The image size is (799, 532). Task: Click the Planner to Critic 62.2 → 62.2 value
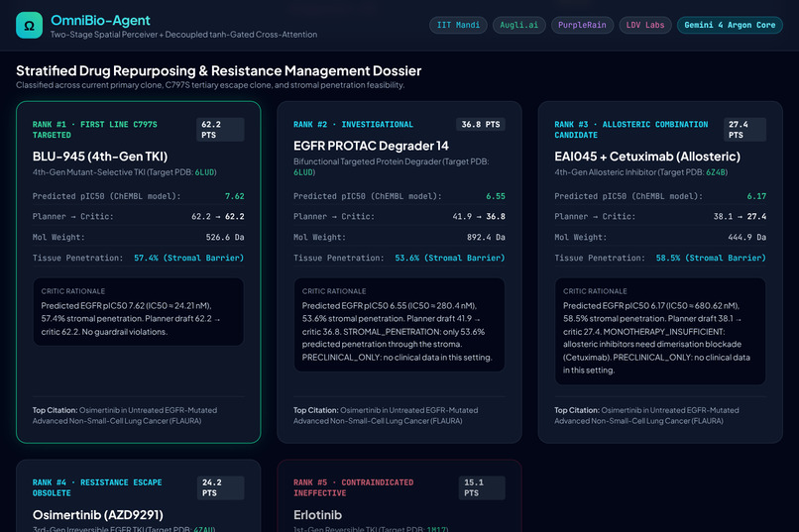click(x=218, y=216)
